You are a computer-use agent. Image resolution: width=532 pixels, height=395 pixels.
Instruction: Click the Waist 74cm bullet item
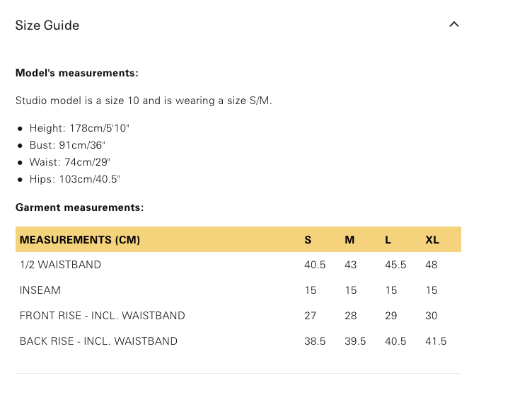[x=69, y=162]
